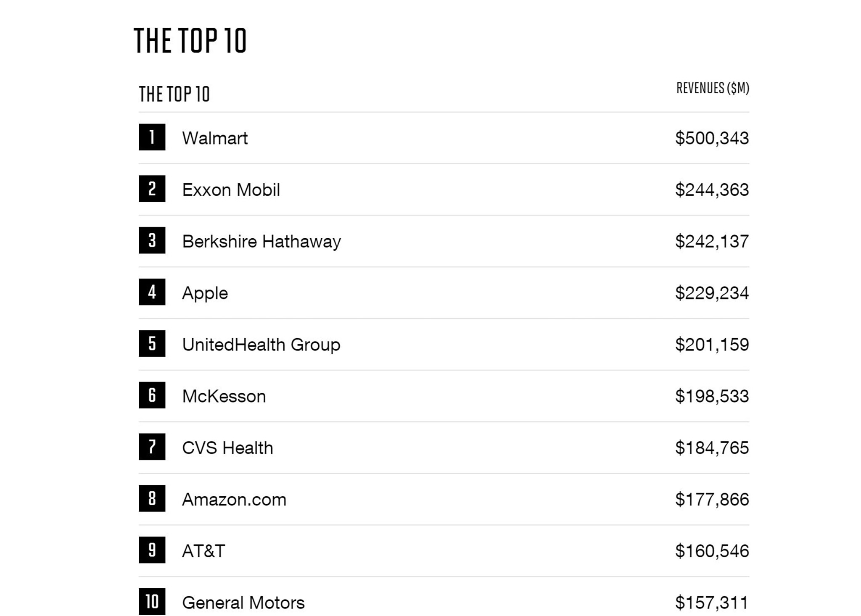861x616 pixels.
Task: Click the rank 3 number badge
Action: [x=152, y=240]
